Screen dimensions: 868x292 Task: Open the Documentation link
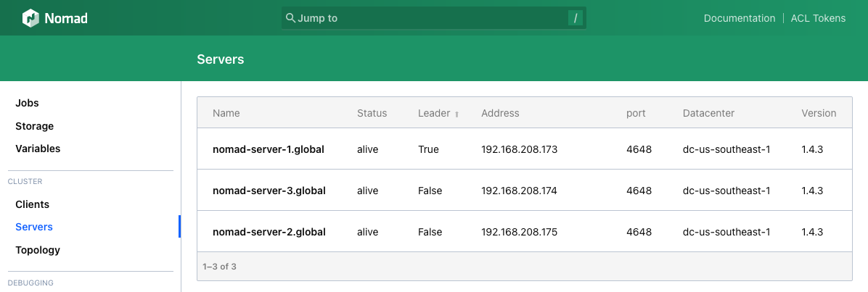point(739,18)
